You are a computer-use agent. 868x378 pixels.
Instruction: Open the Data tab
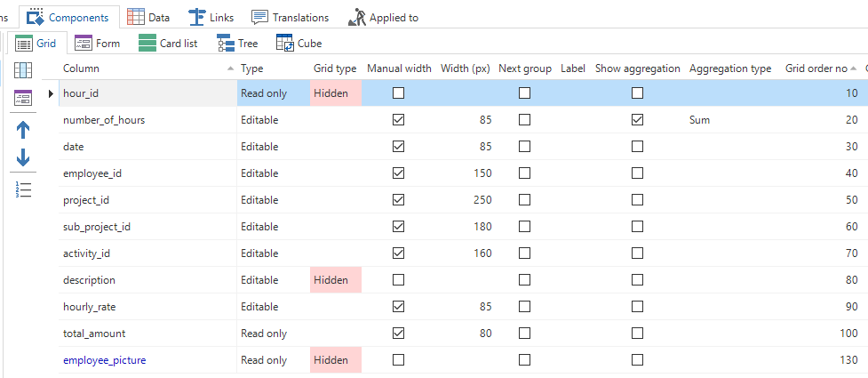pos(148,17)
